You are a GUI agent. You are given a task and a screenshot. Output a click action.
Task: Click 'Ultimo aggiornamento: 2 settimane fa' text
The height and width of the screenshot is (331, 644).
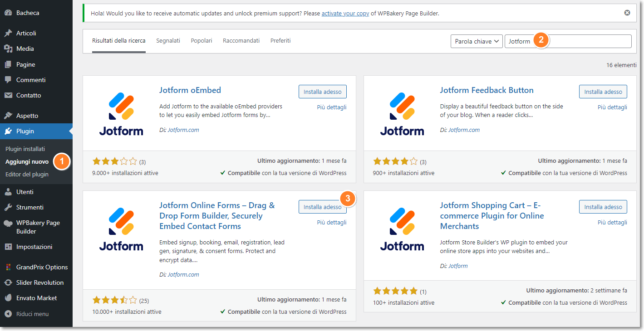[577, 291]
